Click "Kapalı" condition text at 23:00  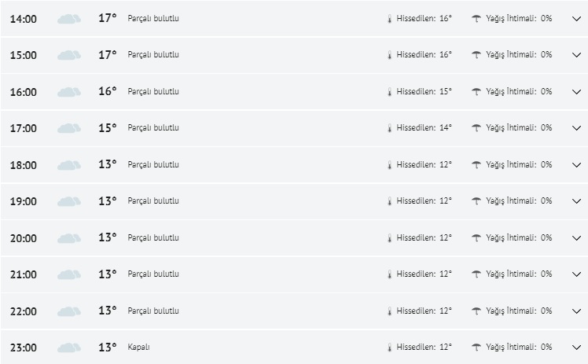click(138, 347)
